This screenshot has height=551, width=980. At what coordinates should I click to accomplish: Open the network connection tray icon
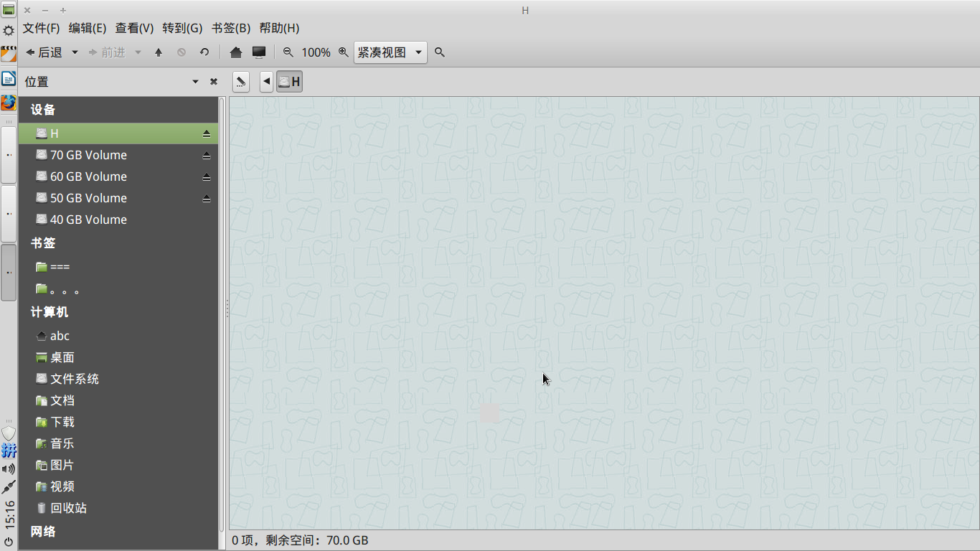[9, 487]
